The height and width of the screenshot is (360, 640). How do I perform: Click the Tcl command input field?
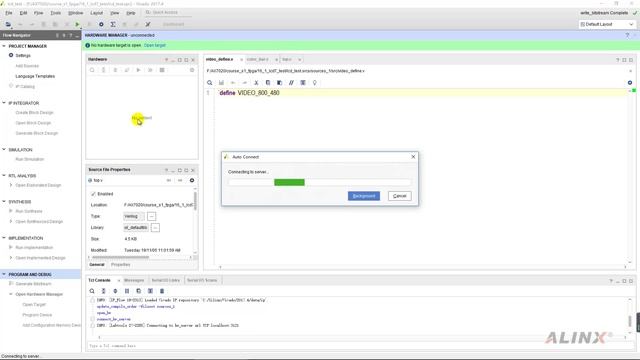[x=359, y=346]
